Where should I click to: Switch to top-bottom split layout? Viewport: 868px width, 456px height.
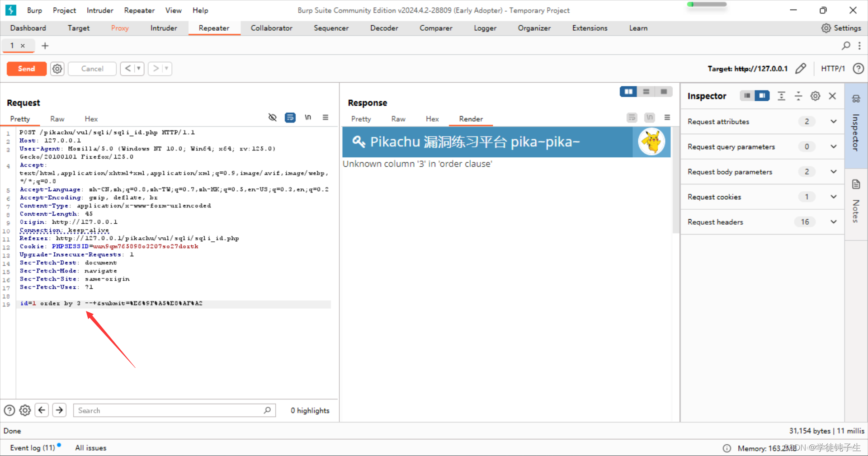(646, 92)
